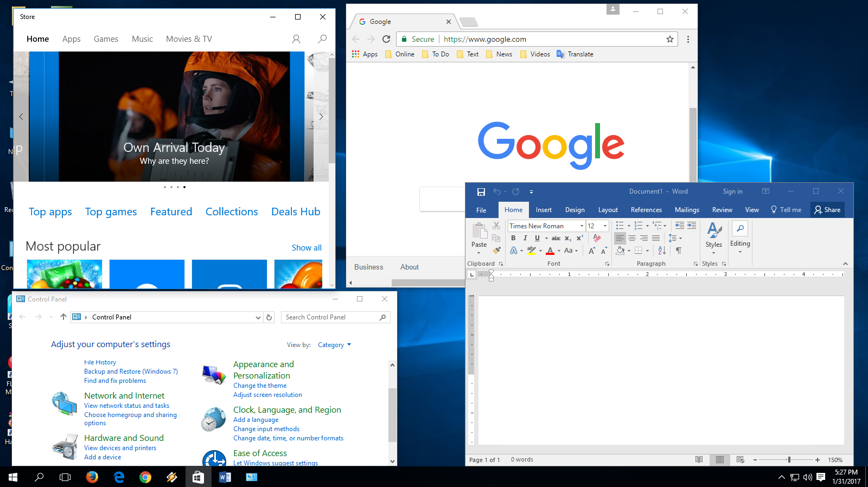Click the zoom in plus button in Word
The image size is (868, 487).
[818, 459]
